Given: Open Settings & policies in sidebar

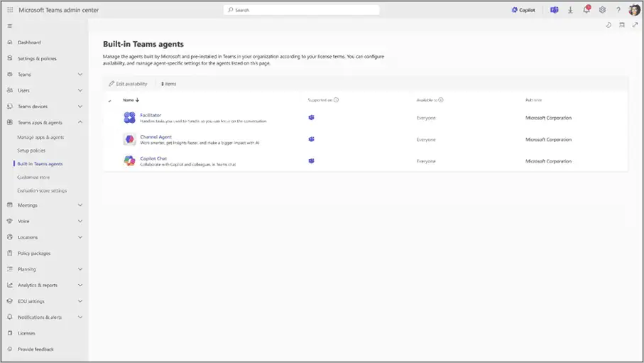Looking at the screenshot, I should 37,58.
